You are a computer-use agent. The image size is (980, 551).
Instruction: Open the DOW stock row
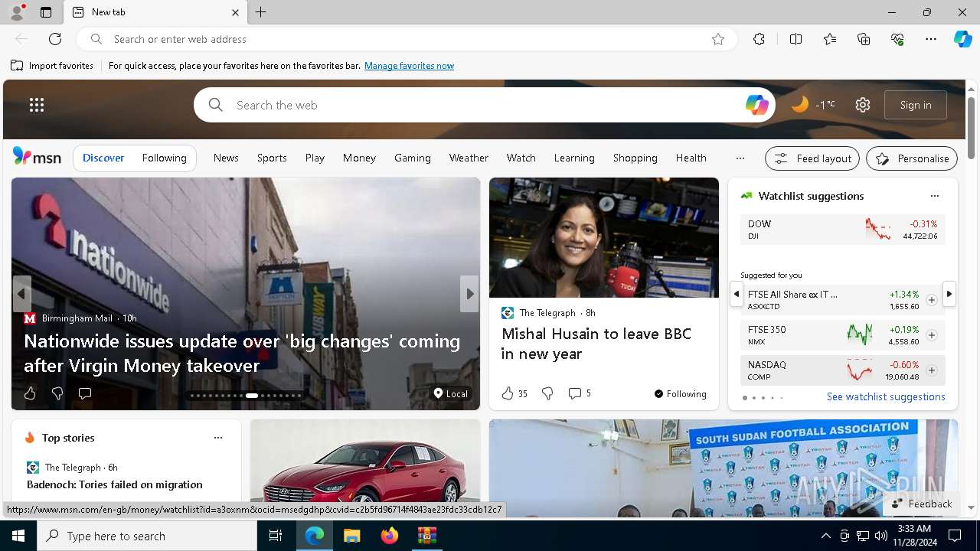click(x=842, y=230)
